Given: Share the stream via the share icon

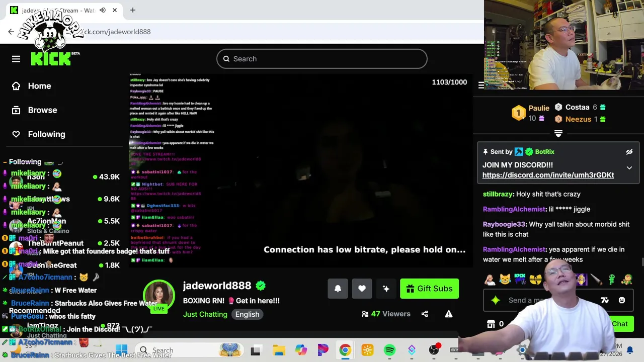Looking at the screenshot, I should pos(425,314).
